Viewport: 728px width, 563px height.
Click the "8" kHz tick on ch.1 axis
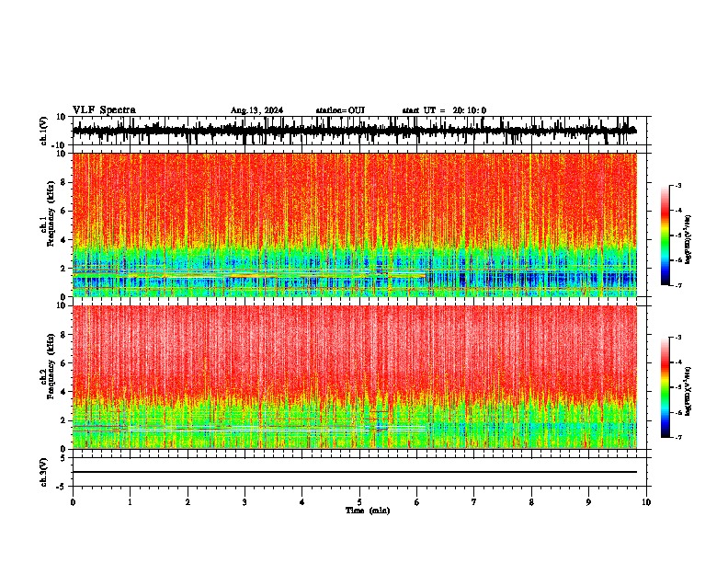(63, 182)
